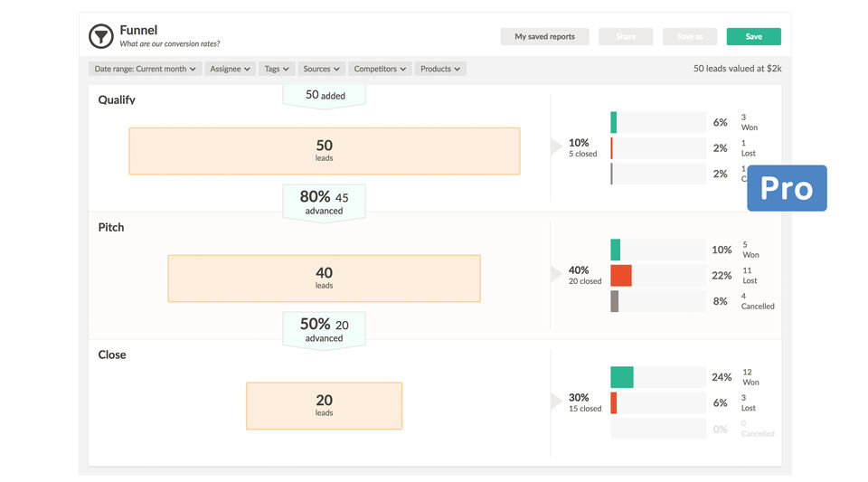Open the Tags filter dropdown

pyautogui.click(x=277, y=69)
